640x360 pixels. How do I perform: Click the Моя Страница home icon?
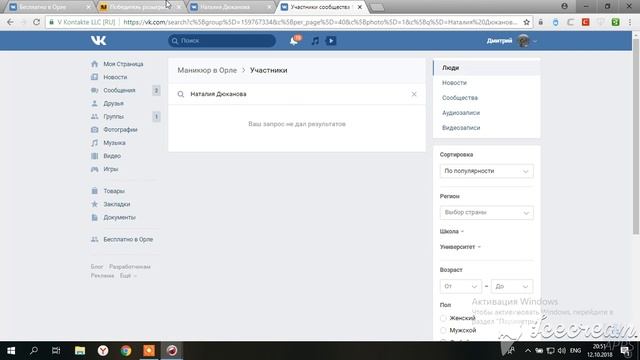pyautogui.click(x=95, y=64)
